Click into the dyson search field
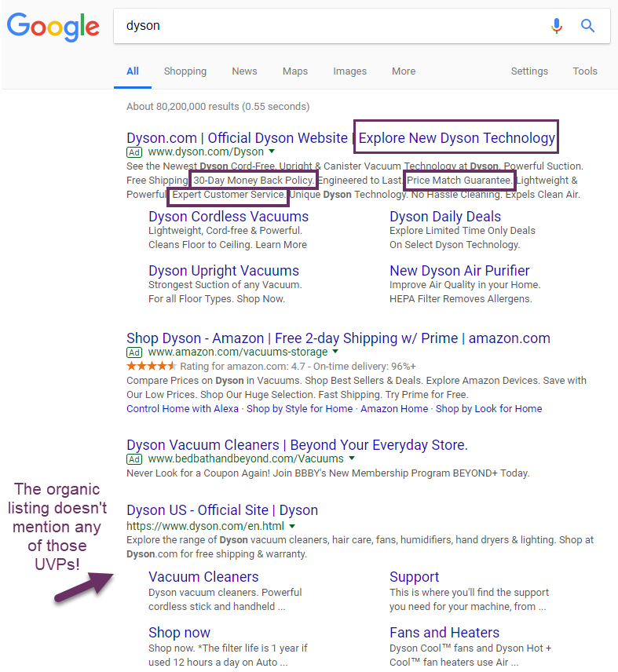 [330, 26]
